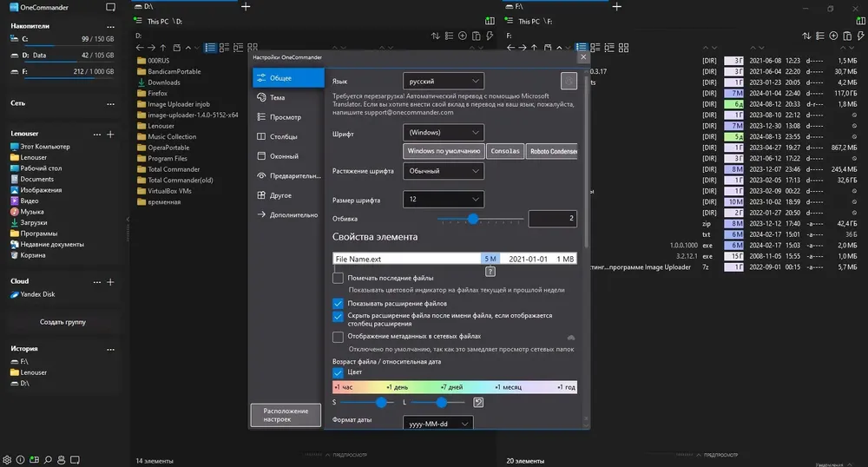The height and width of the screenshot is (467, 868).
Task: Click the Отбивка slider handle
Action: pos(473,219)
